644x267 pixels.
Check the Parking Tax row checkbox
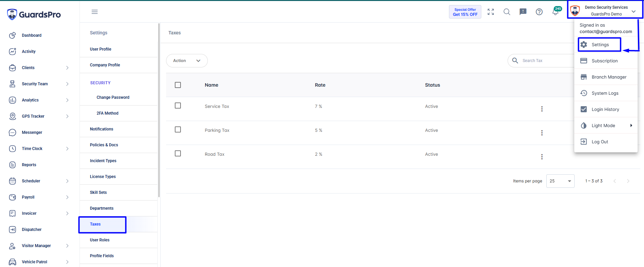point(178,129)
